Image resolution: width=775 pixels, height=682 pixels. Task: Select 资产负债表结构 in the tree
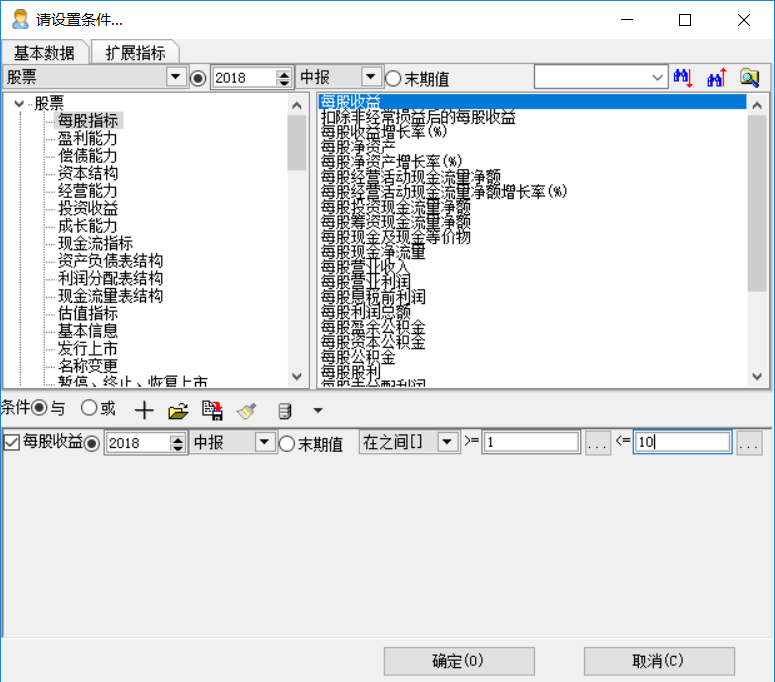click(110, 260)
